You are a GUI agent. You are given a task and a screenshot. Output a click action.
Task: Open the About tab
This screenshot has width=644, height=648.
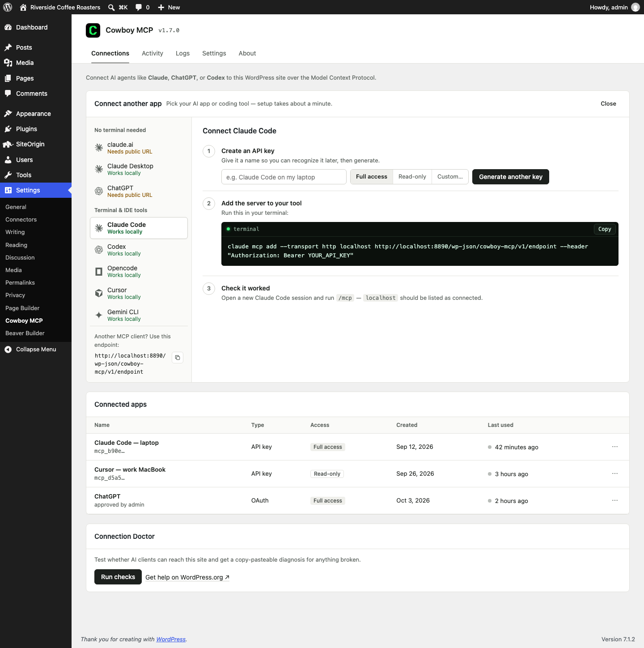click(x=247, y=53)
